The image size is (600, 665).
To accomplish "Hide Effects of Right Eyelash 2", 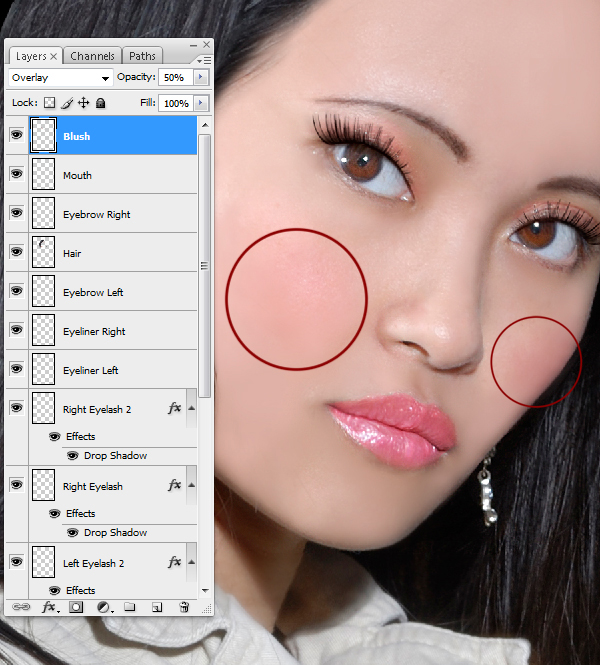I will (x=55, y=436).
